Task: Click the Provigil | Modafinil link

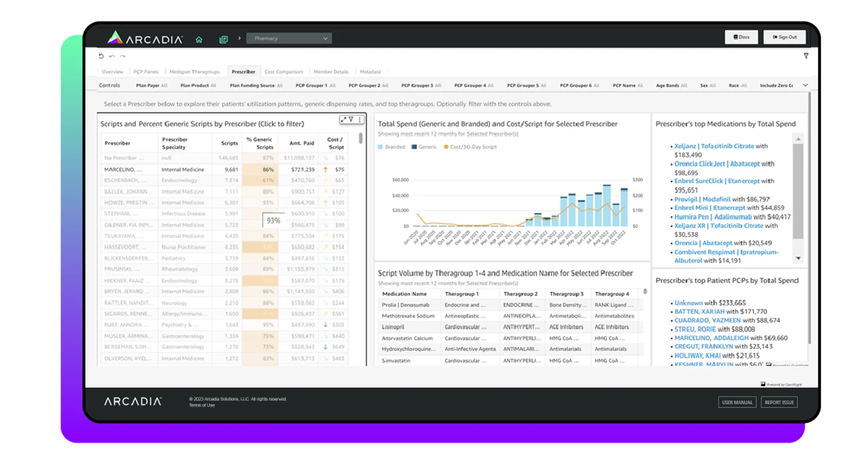Action: click(702, 199)
